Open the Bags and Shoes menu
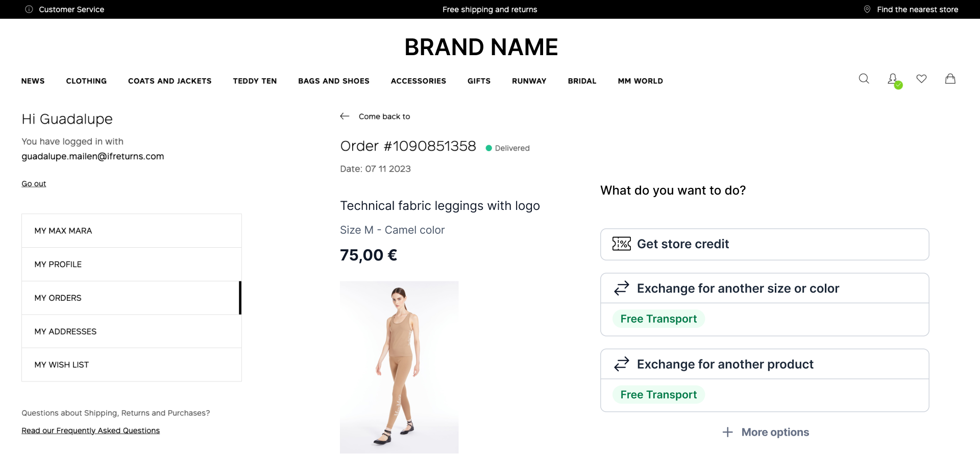 click(334, 81)
